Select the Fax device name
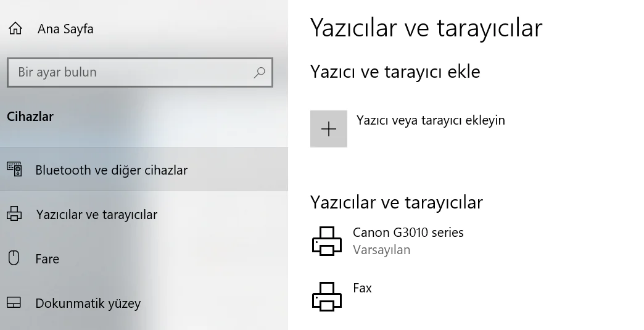644x330 pixels. pyautogui.click(x=362, y=288)
